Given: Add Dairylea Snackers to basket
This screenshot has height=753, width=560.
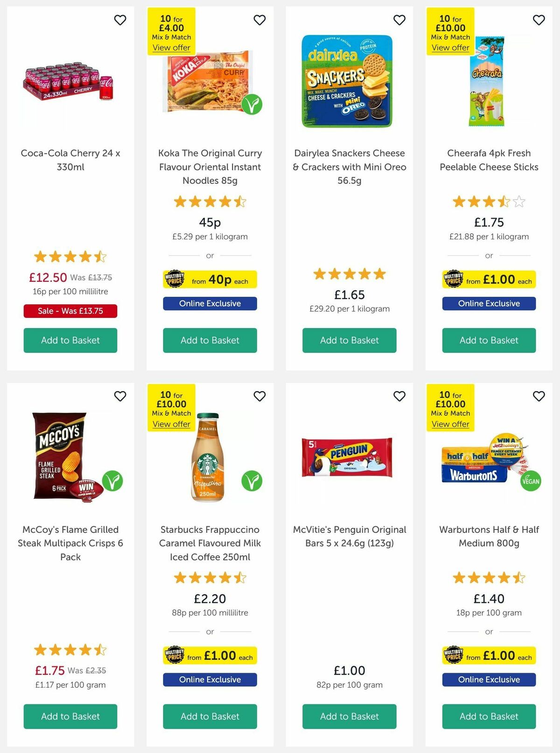Looking at the screenshot, I should click(349, 340).
